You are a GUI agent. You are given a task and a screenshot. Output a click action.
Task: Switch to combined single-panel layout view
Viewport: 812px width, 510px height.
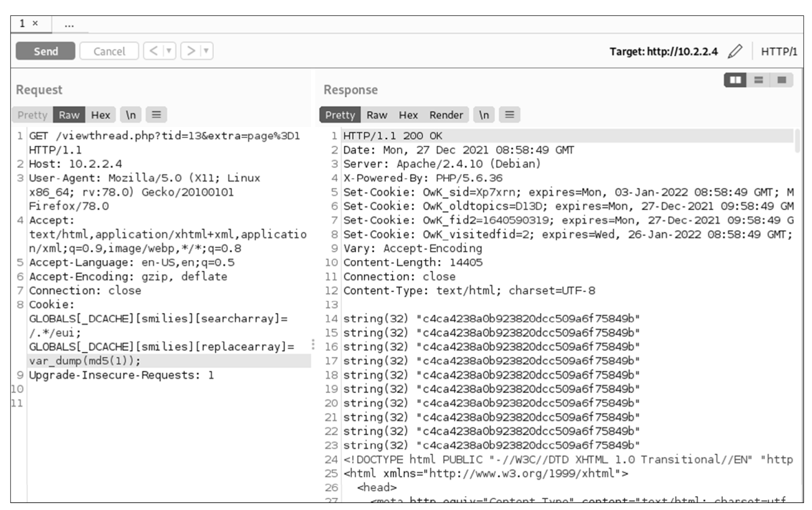(782, 80)
